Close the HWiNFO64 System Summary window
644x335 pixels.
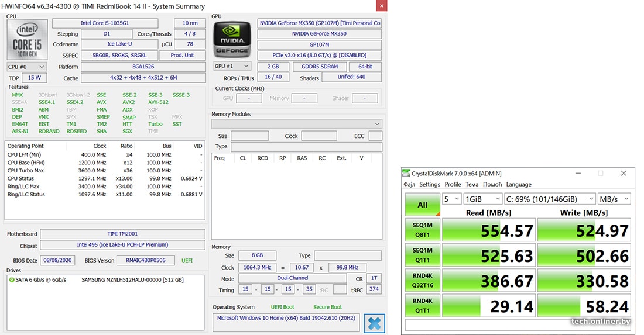(382, 5)
